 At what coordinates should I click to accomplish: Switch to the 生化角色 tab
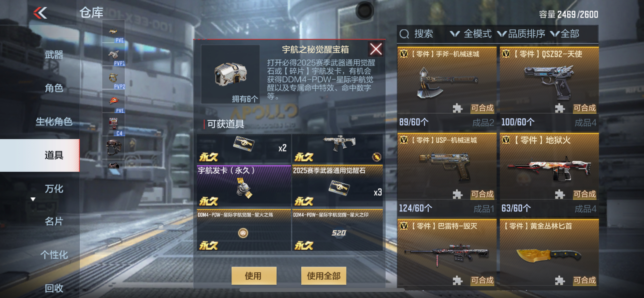pos(54,121)
